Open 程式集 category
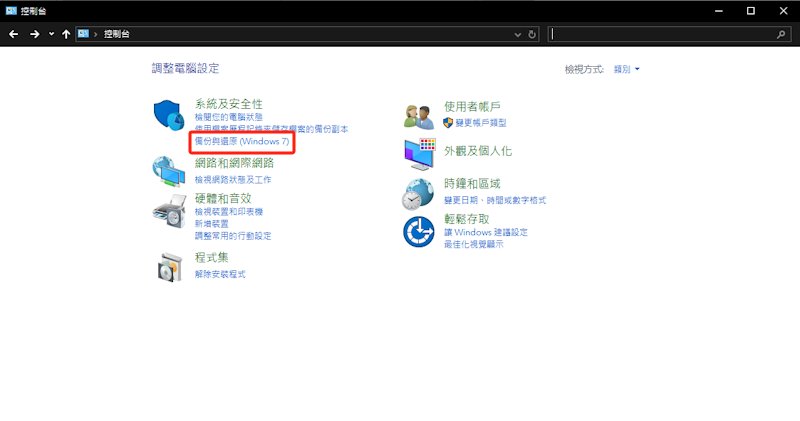This screenshot has height=421, width=800. (211, 257)
